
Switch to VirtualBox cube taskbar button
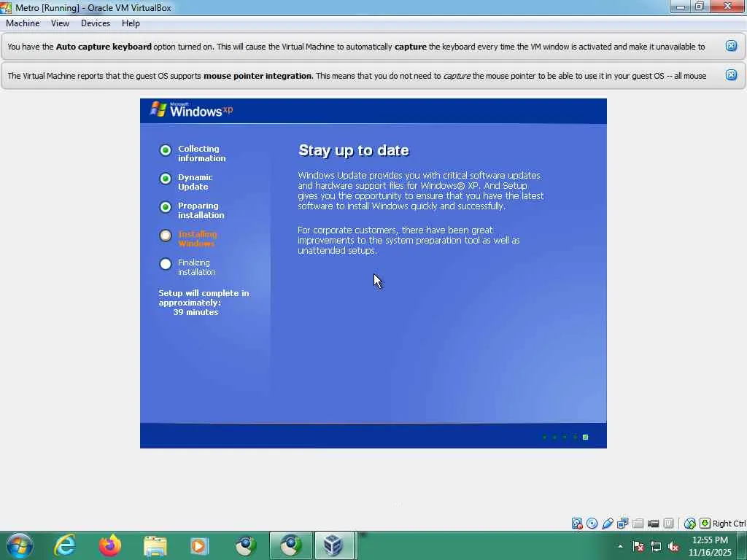(x=336, y=545)
